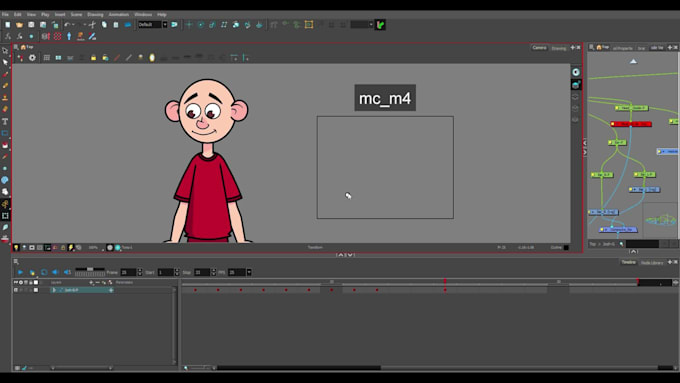Viewport: 680px width, 383px height.
Task: Expand the layer with its triangle in Timeline
Action: click(54, 290)
